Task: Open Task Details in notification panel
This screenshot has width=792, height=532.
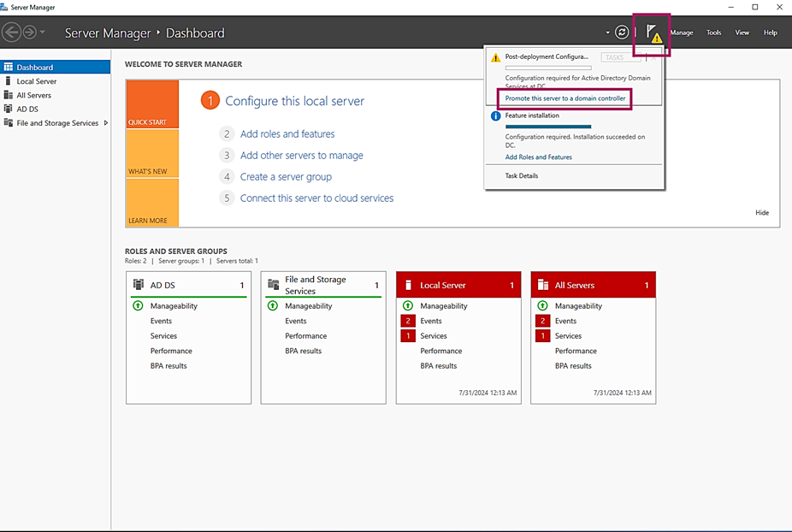Action: click(x=522, y=175)
